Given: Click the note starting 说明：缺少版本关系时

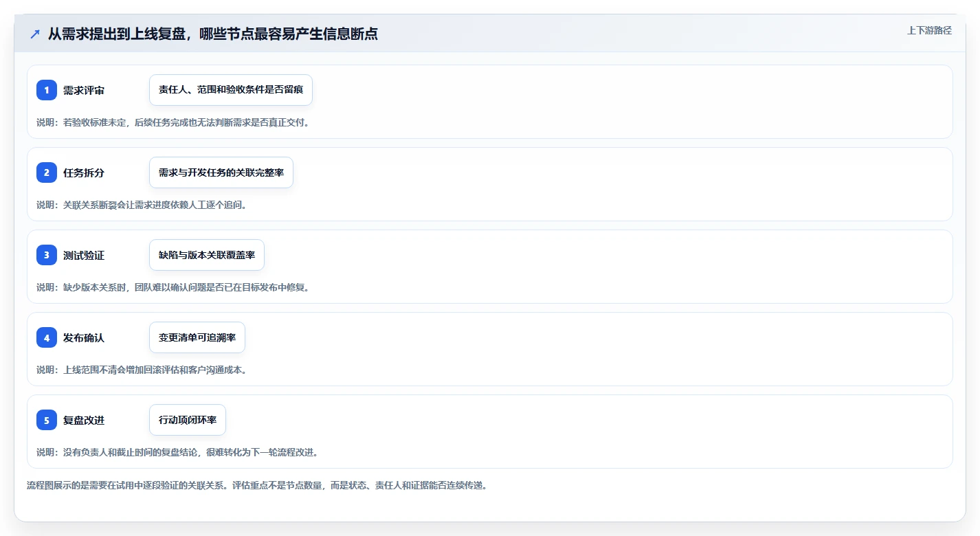Looking at the screenshot, I should (x=172, y=287).
